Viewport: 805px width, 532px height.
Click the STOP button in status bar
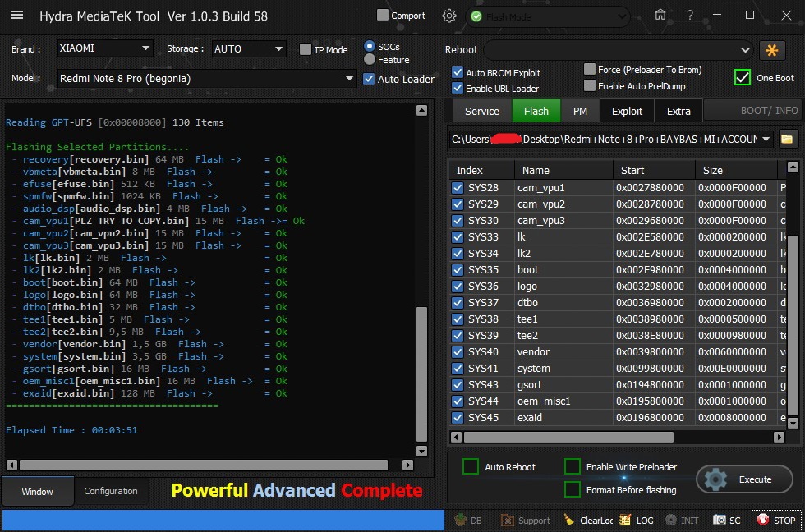[x=776, y=520]
